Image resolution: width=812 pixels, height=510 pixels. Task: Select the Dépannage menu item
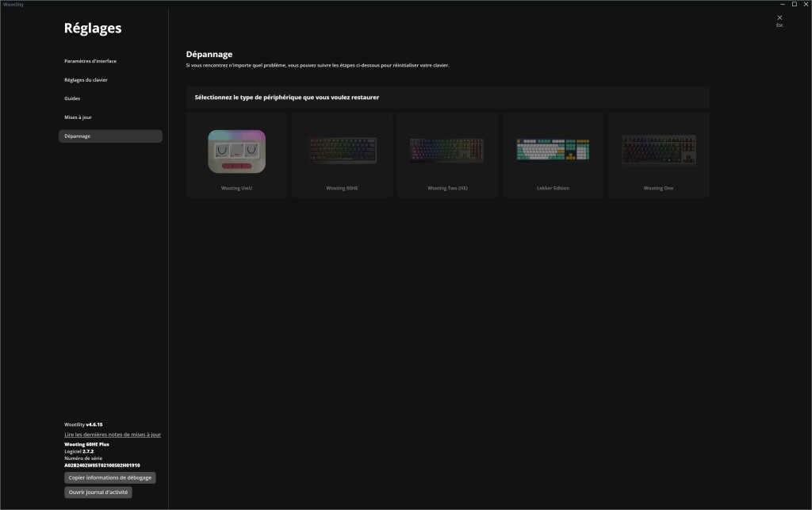pyautogui.click(x=110, y=136)
